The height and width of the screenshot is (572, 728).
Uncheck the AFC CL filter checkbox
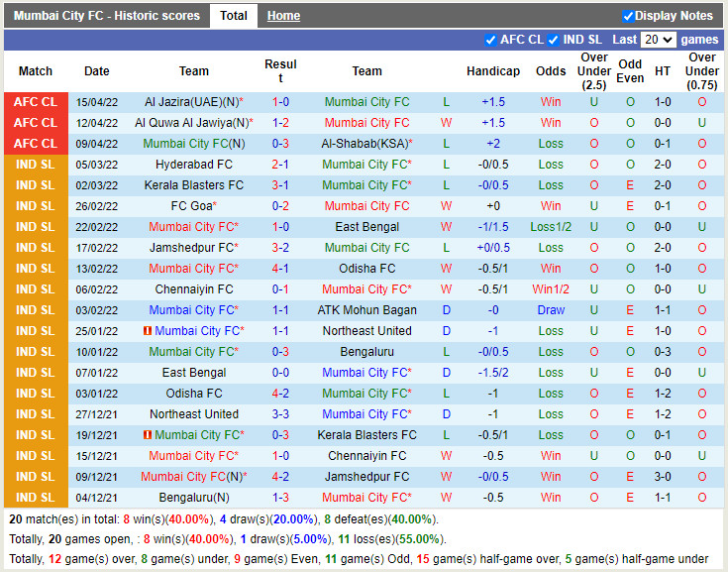[x=490, y=40]
